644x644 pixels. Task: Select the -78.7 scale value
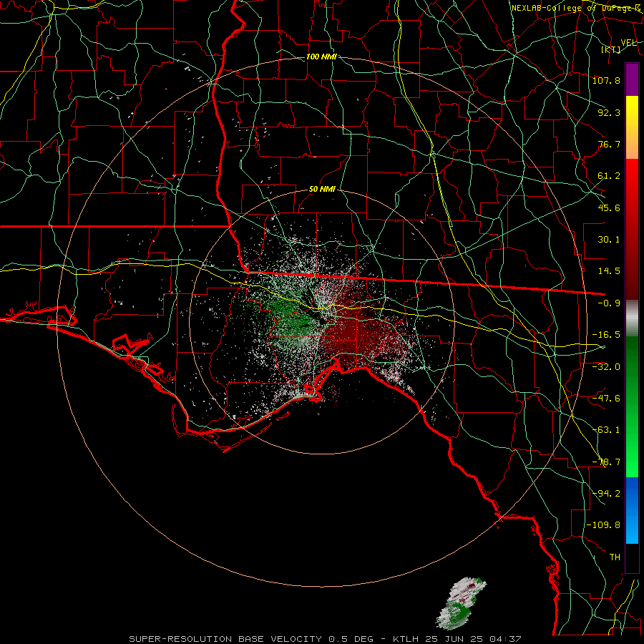[x=606, y=462]
